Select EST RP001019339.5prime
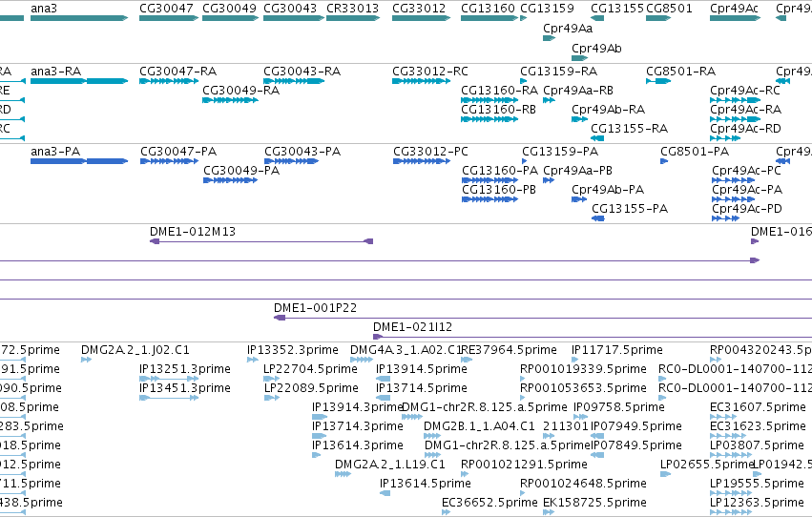Viewport: 812px width, 517px height. [x=523, y=379]
